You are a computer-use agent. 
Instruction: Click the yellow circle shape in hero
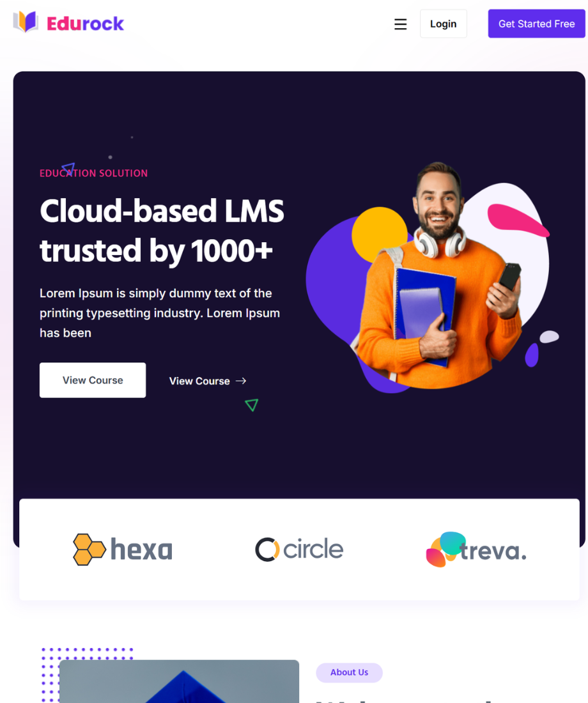coord(380,235)
